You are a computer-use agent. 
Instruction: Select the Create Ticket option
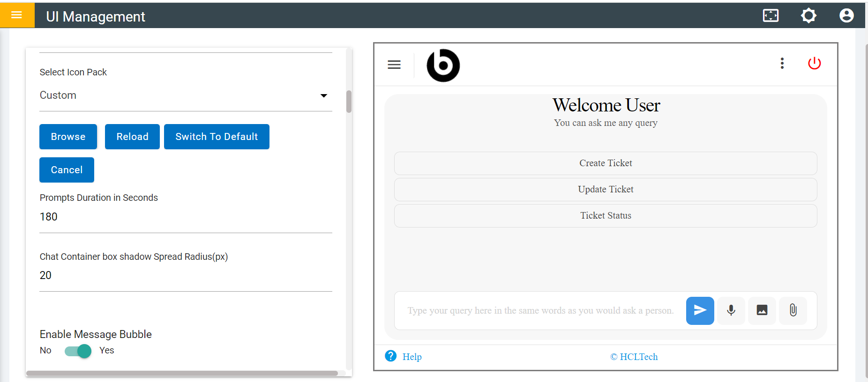[606, 163]
